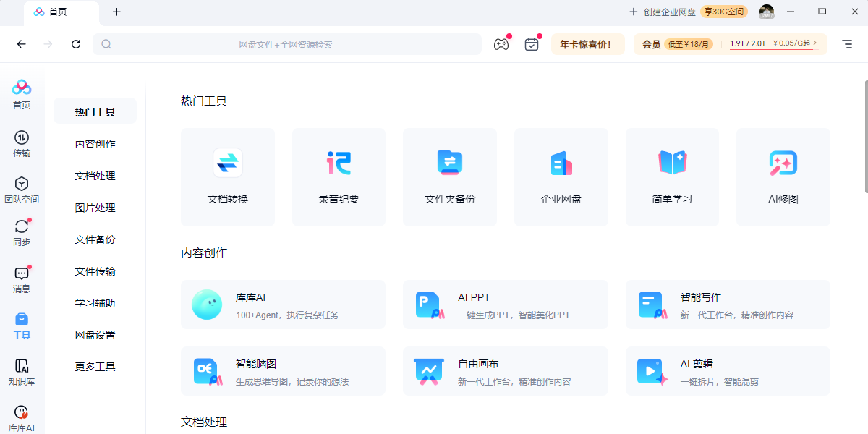Viewport: 868px width, 434px height.
Task: Expand the 会员 storage quota arrow
Action: [x=815, y=43]
